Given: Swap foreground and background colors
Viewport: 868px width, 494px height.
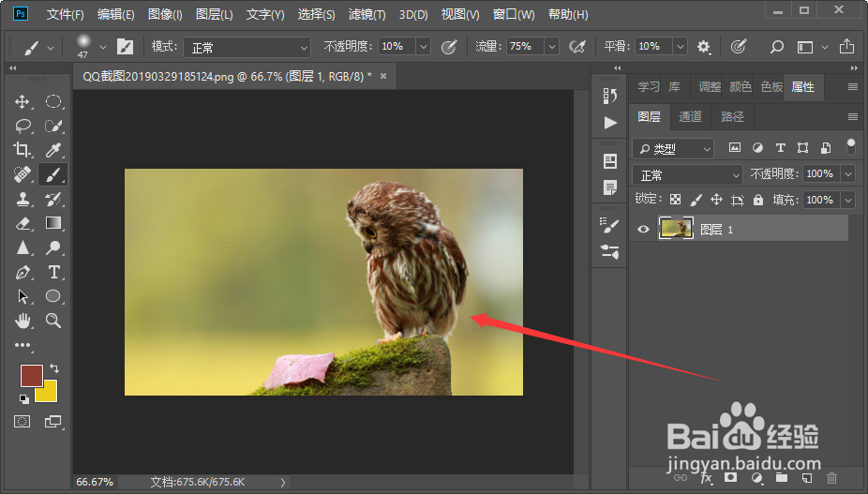Looking at the screenshot, I should click(x=54, y=368).
